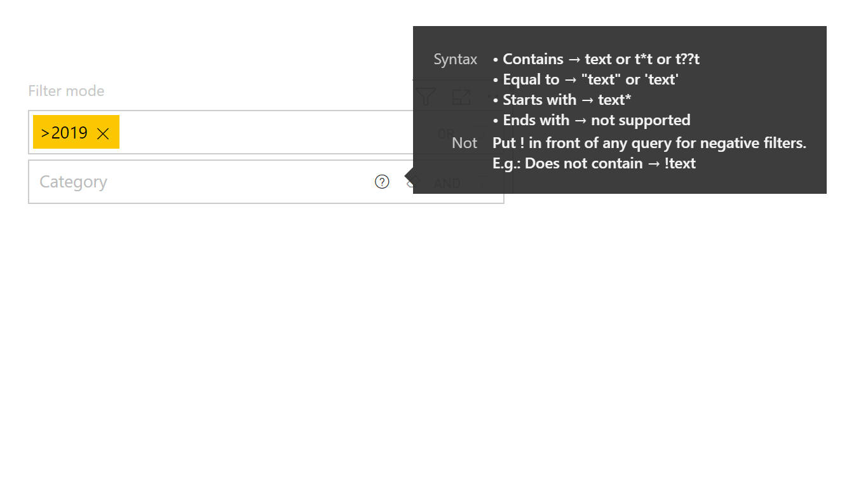
Task: Click the Equal to syntax line
Action: click(x=585, y=79)
